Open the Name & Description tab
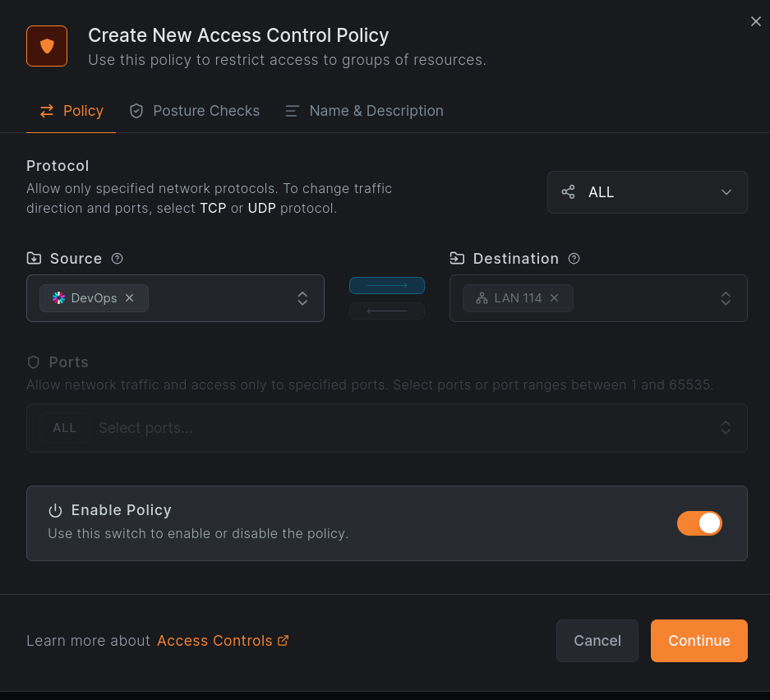Viewport: 770px width, 700px height. [x=364, y=111]
